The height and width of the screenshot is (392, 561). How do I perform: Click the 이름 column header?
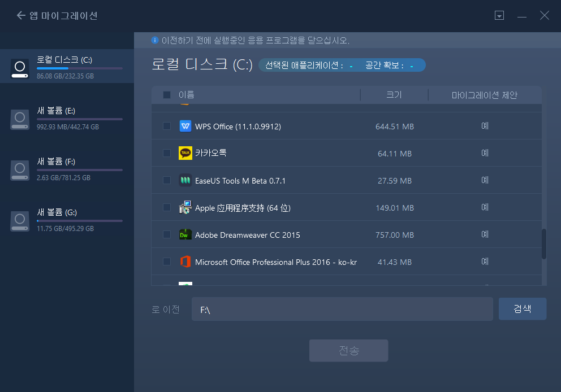click(x=187, y=95)
